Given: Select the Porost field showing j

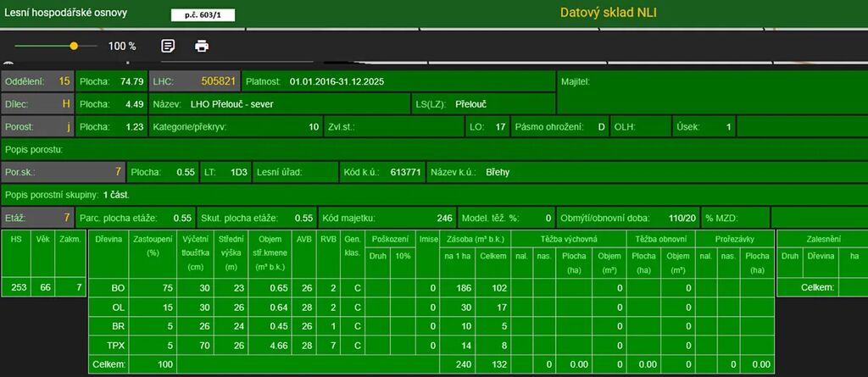Looking at the screenshot, I should coord(37,127).
